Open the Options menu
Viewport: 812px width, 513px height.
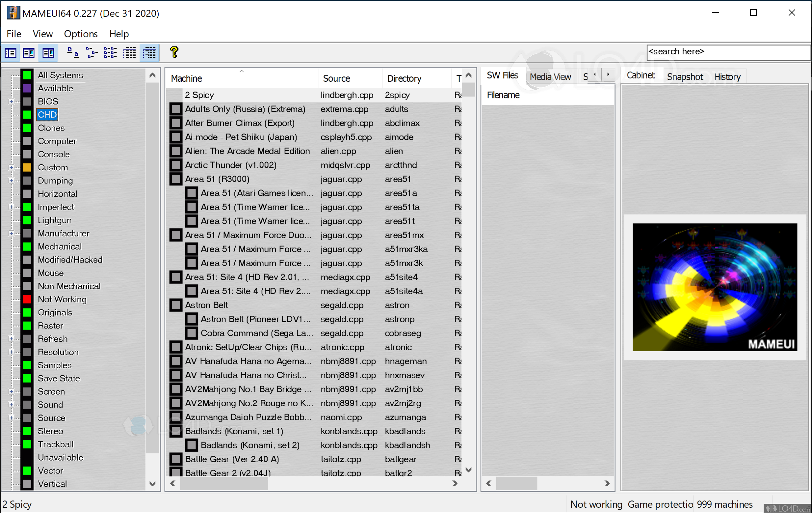(x=81, y=34)
